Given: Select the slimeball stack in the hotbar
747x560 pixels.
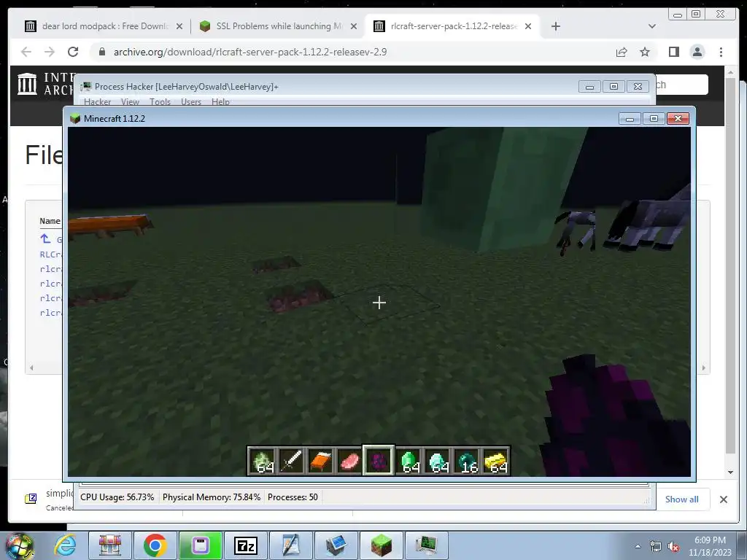Looking at the screenshot, I should point(263,461).
